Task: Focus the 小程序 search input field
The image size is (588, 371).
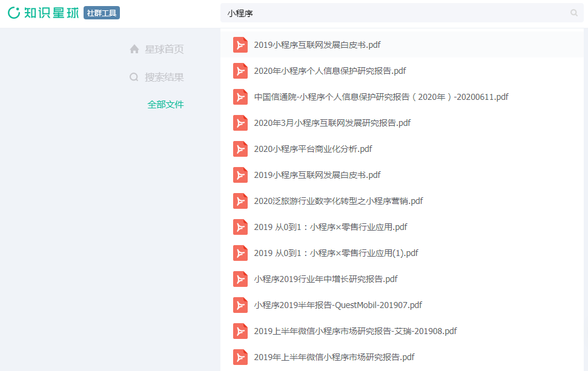Action: pos(402,13)
